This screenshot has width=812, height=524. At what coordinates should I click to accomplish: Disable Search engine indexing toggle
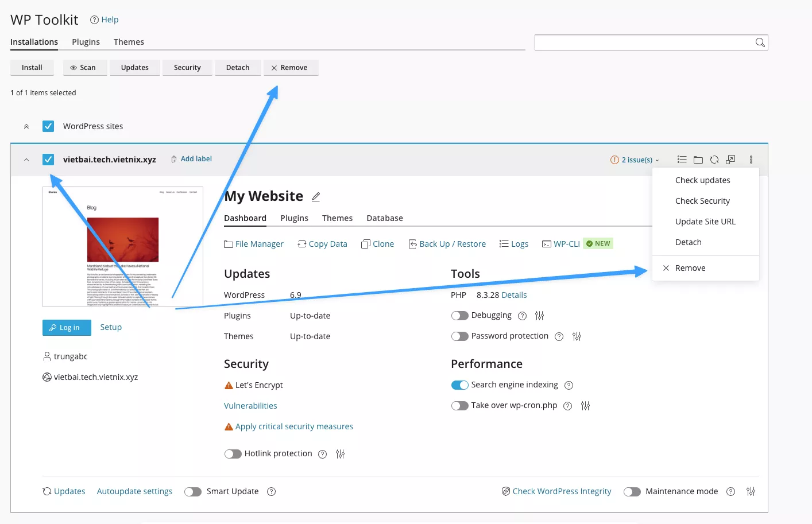(x=459, y=385)
